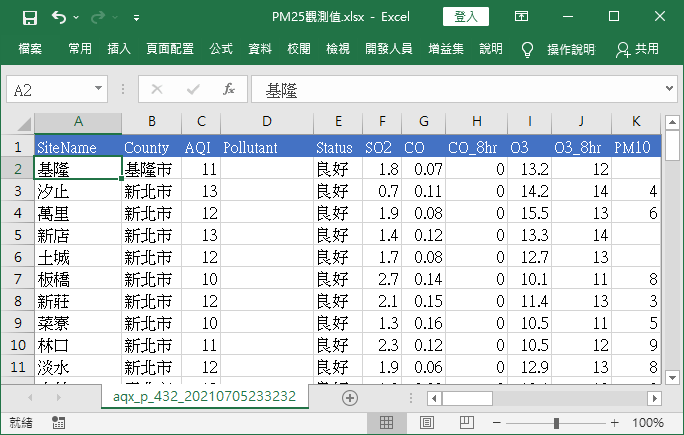Switch to the 常用 ribbon tab

pos(80,48)
